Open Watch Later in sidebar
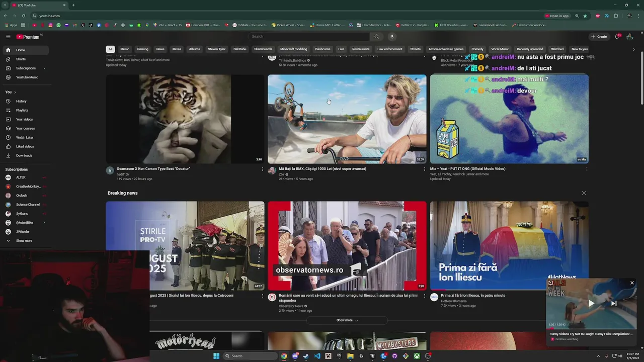Image resolution: width=644 pixels, height=362 pixels. [25, 137]
